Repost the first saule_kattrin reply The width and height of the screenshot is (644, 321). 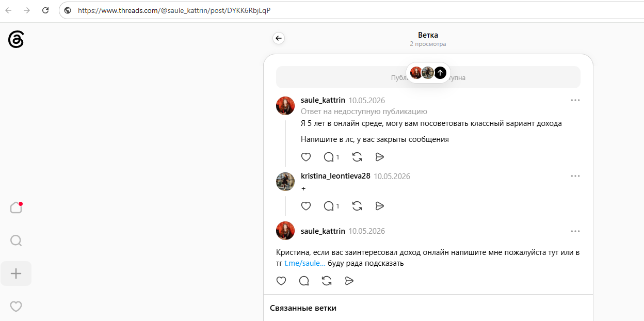pyautogui.click(x=357, y=157)
